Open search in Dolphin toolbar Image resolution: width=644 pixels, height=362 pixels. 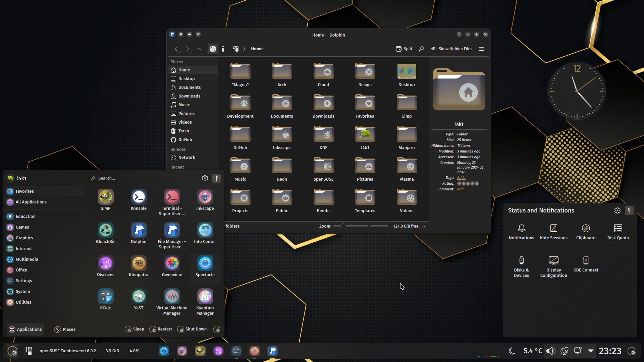point(421,49)
